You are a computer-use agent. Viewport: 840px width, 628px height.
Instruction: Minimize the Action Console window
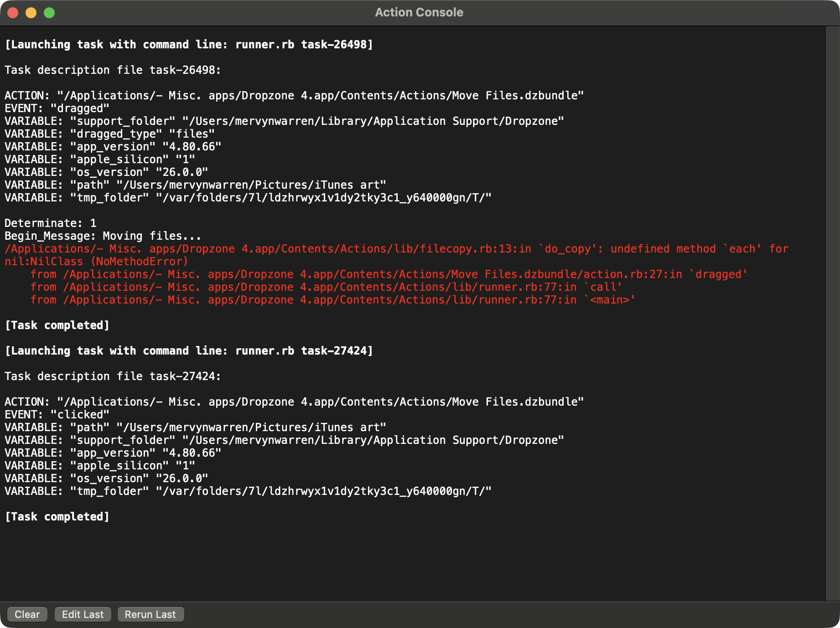31,13
